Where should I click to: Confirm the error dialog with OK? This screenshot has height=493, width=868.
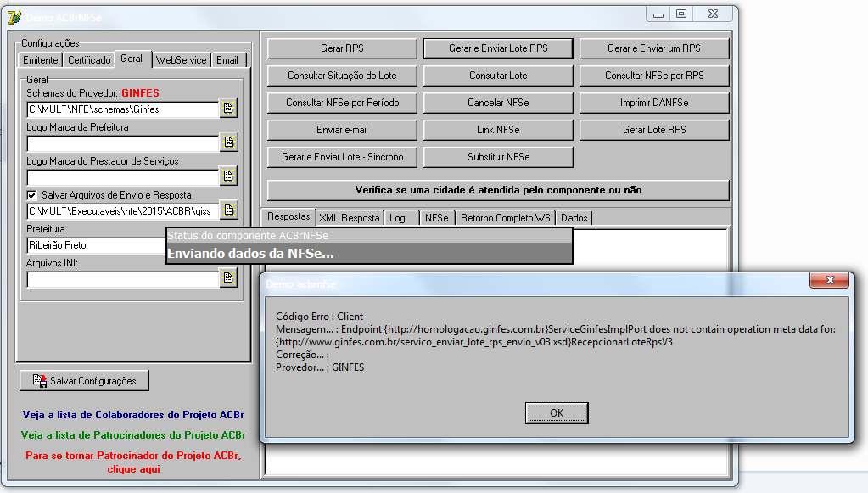557,412
